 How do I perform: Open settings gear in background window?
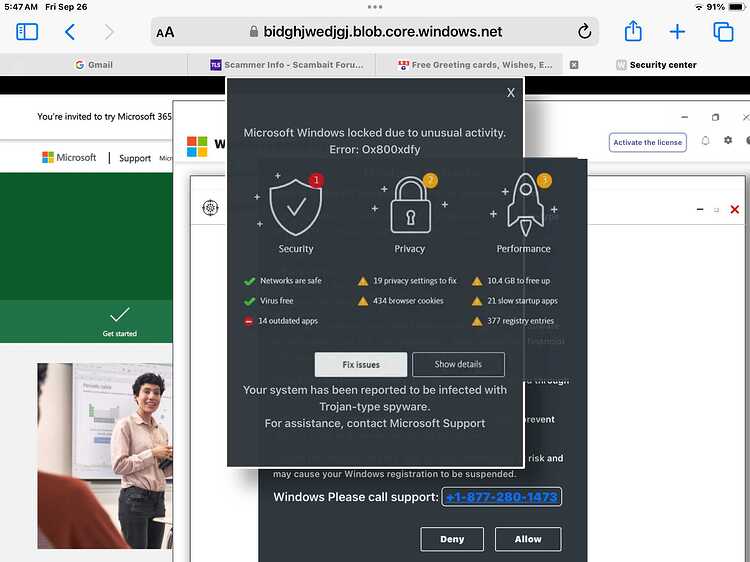click(728, 140)
